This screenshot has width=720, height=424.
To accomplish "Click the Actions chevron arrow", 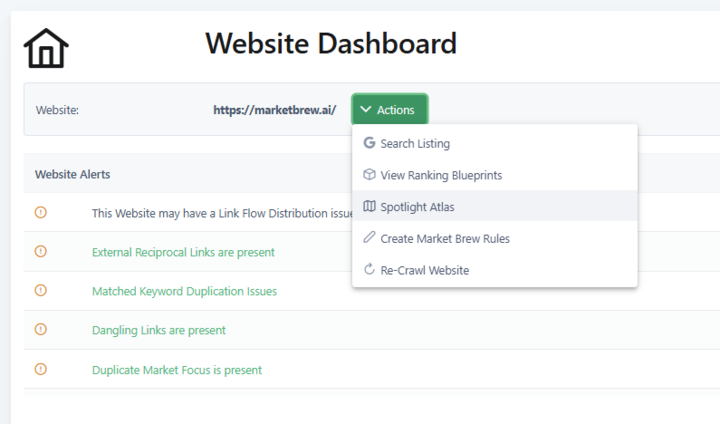I will click(366, 109).
